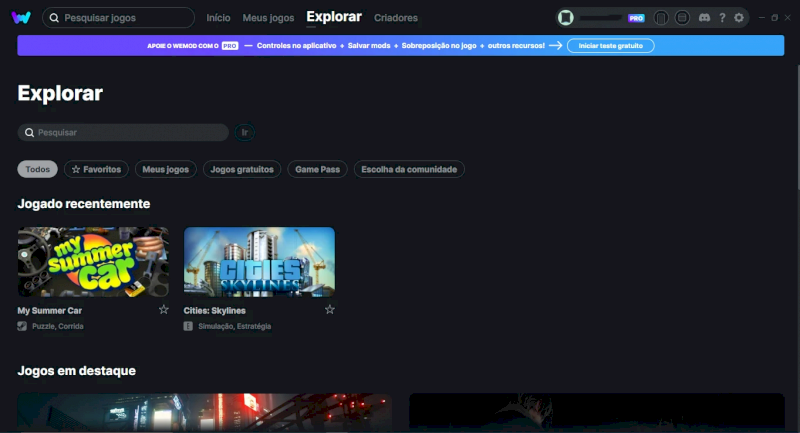Click the Iniciar teste gratuito button
Viewport: 800px width, 433px height.
point(611,46)
